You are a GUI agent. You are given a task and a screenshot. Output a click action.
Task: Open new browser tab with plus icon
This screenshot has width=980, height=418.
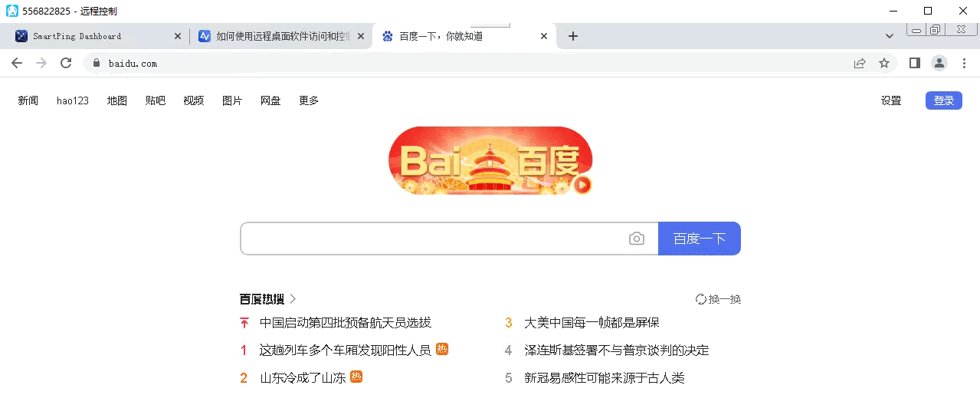(x=572, y=36)
